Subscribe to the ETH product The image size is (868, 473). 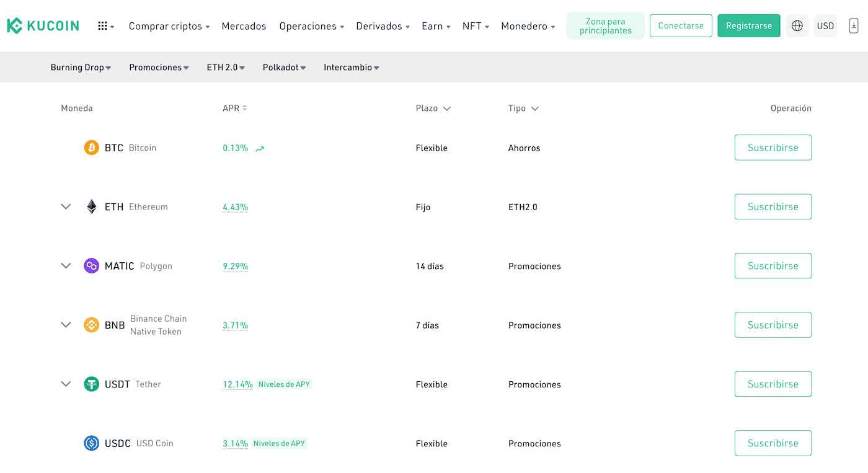(773, 206)
